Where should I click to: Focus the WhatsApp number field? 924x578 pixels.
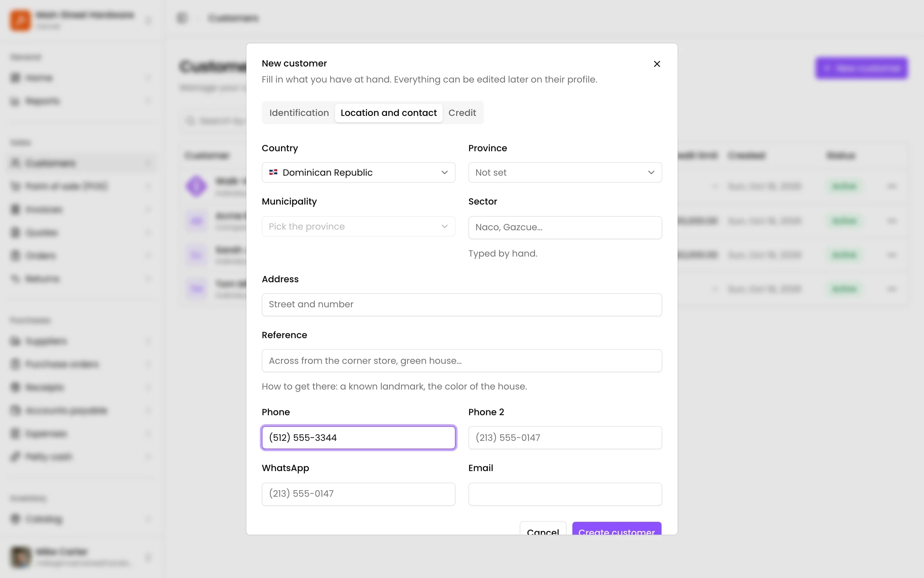[358, 494]
